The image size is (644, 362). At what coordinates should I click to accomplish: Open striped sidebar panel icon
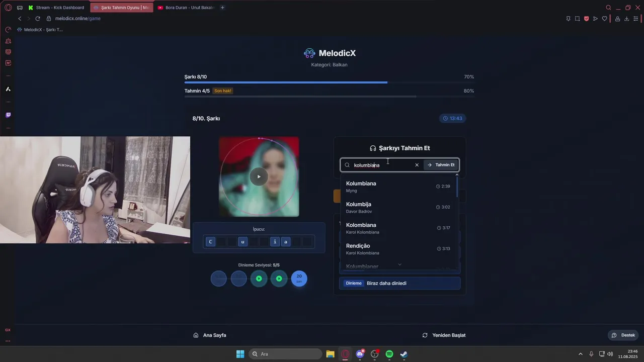tap(8, 52)
